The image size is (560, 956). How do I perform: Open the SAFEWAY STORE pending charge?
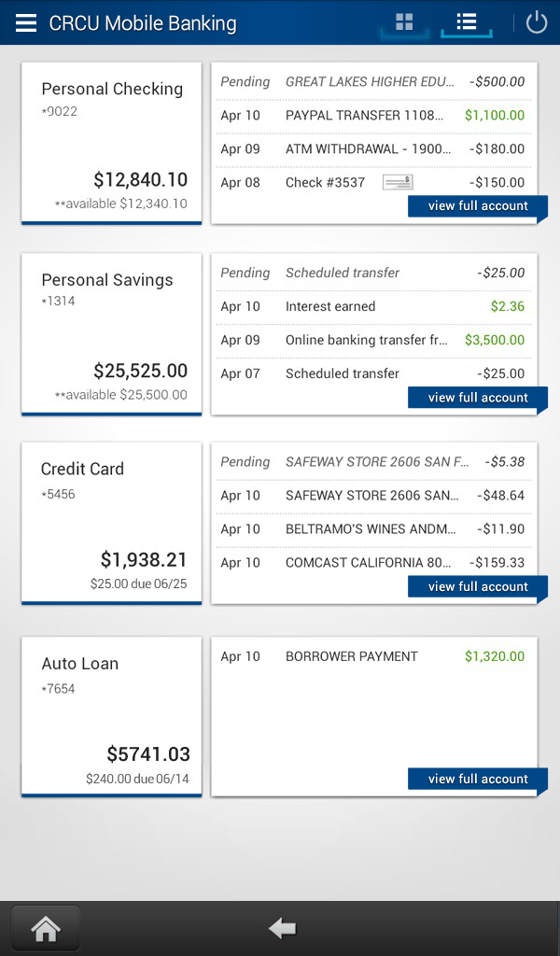tap(373, 461)
